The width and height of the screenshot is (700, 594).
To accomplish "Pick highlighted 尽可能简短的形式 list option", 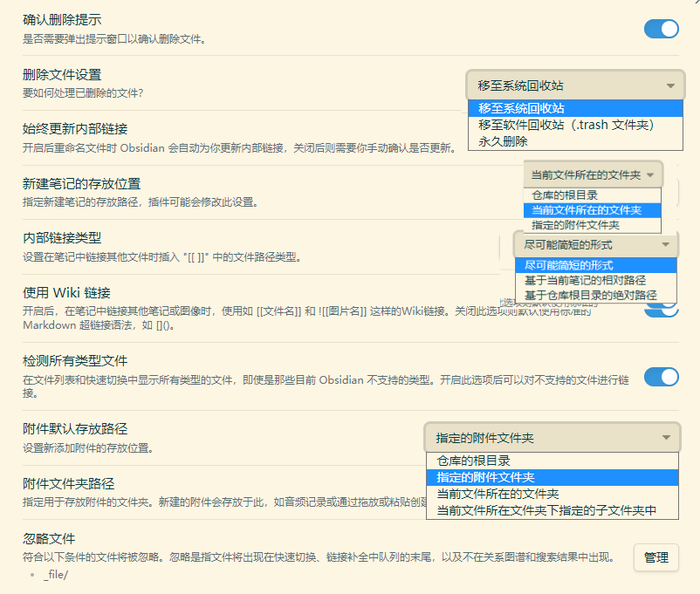I will click(569, 265).
